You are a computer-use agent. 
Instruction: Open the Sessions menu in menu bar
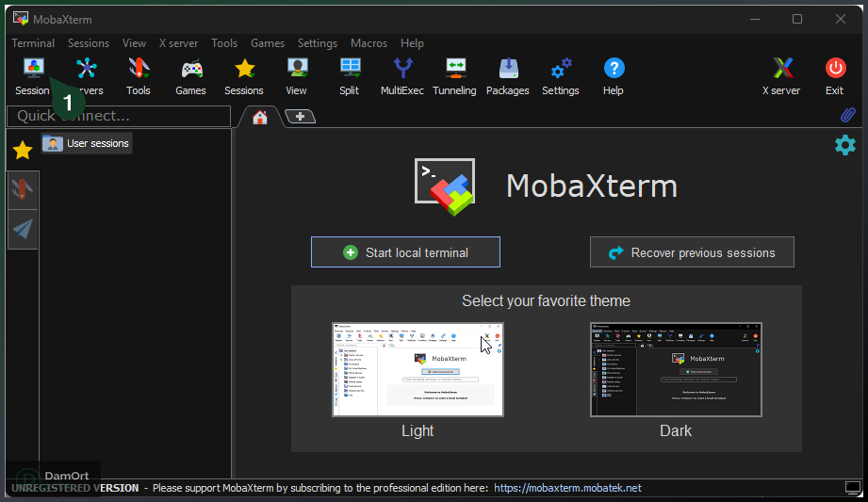(x=89, y=43)
